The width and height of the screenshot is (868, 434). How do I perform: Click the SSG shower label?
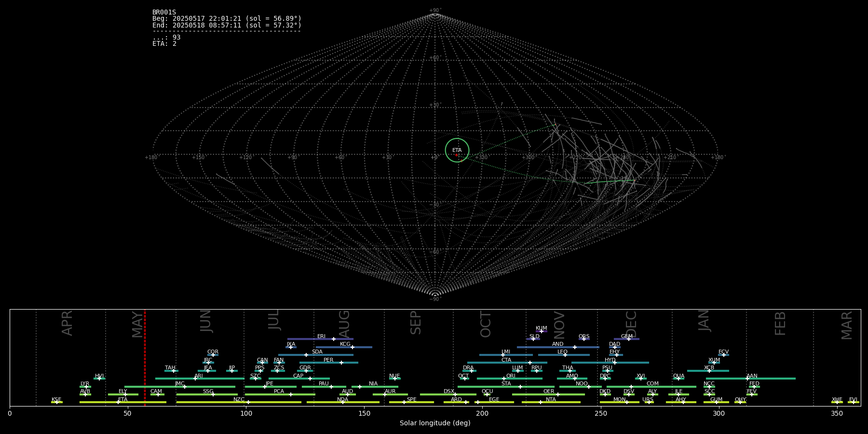click(208, 392)
